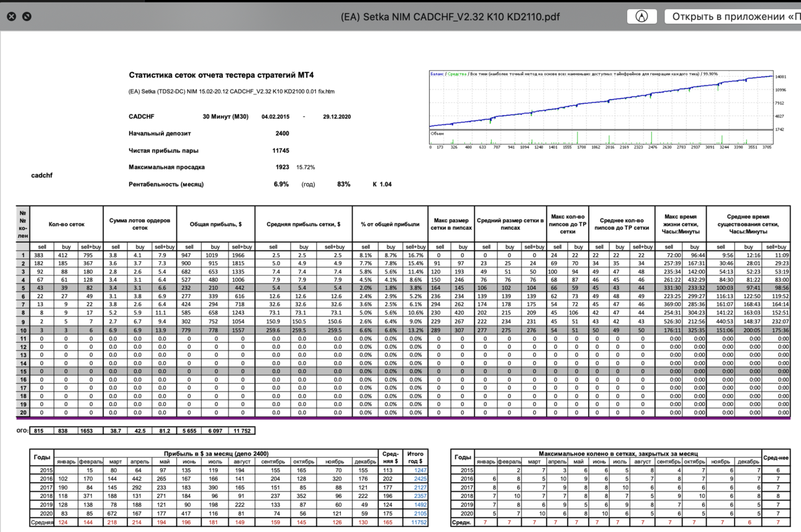
Task: Select the net profit value "11745"
Action: [281, 150]
